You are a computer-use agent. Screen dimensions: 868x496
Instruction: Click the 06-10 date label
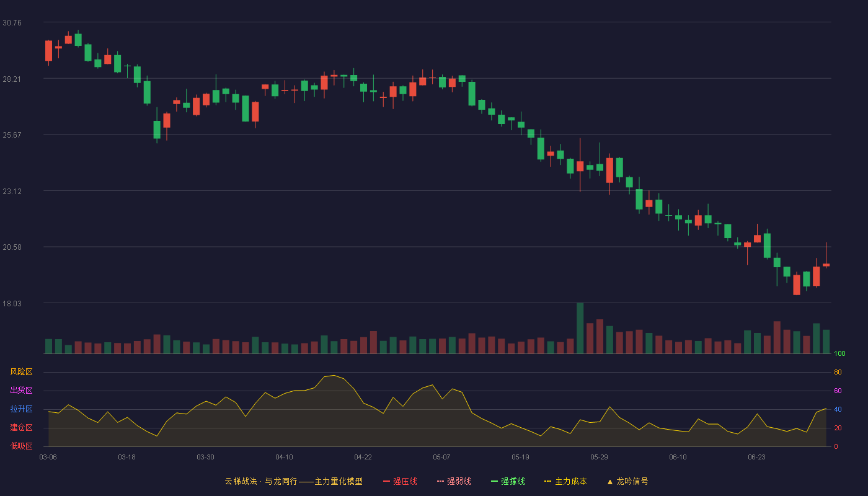pos(678,457)
